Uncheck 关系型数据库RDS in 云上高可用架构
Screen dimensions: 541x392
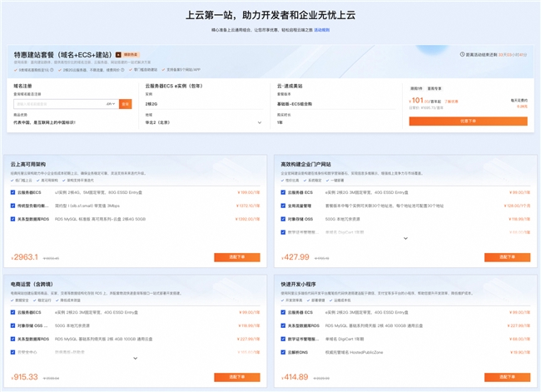(13, 219)
